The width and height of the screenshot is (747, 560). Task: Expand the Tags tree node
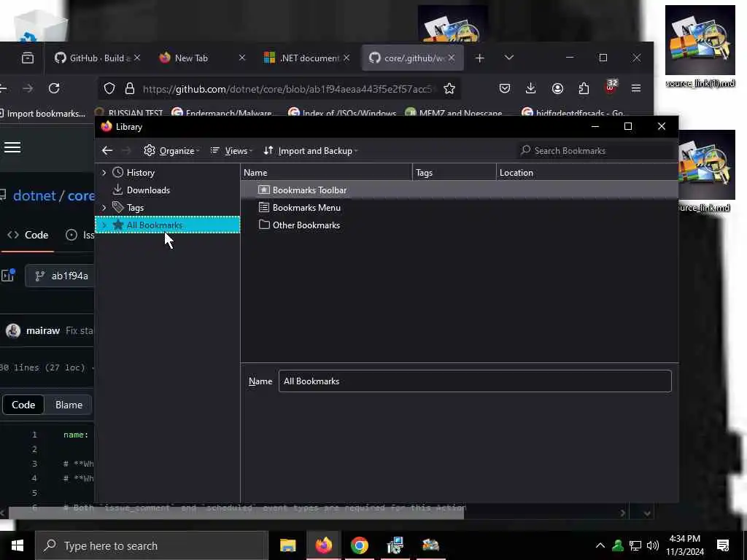point(104,208)
